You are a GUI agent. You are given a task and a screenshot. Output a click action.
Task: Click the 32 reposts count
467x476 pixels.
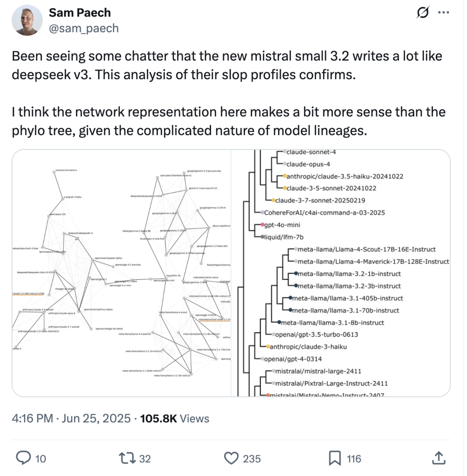[x=145, y=458]
